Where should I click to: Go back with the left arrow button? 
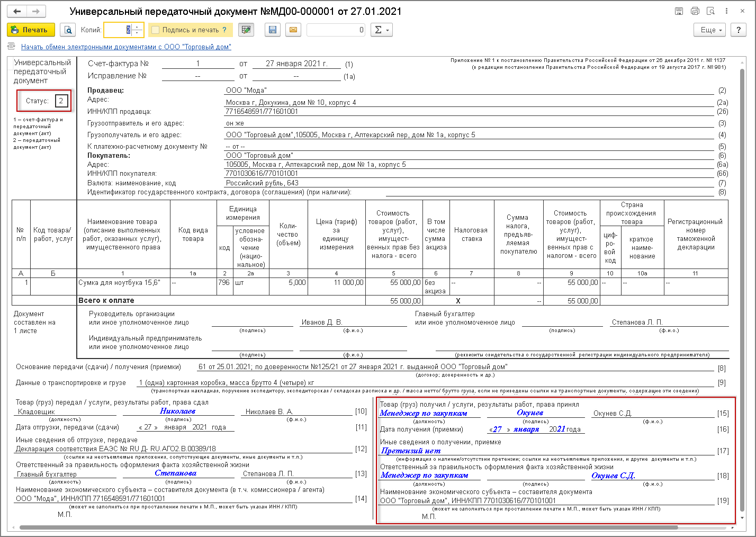[x=17, y=11]
